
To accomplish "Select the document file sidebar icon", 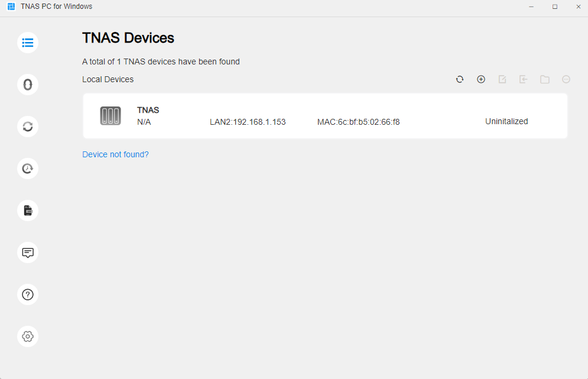I will 28,210.
